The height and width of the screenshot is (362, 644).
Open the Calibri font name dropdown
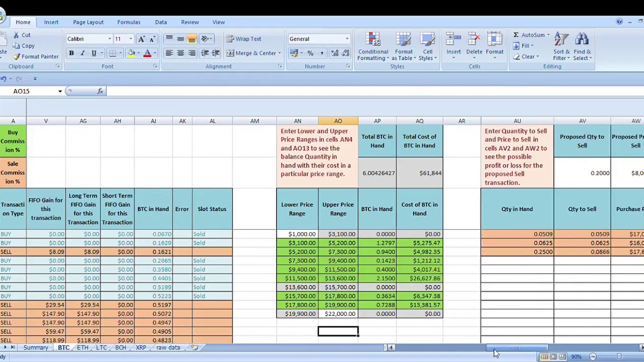(110, 39)
